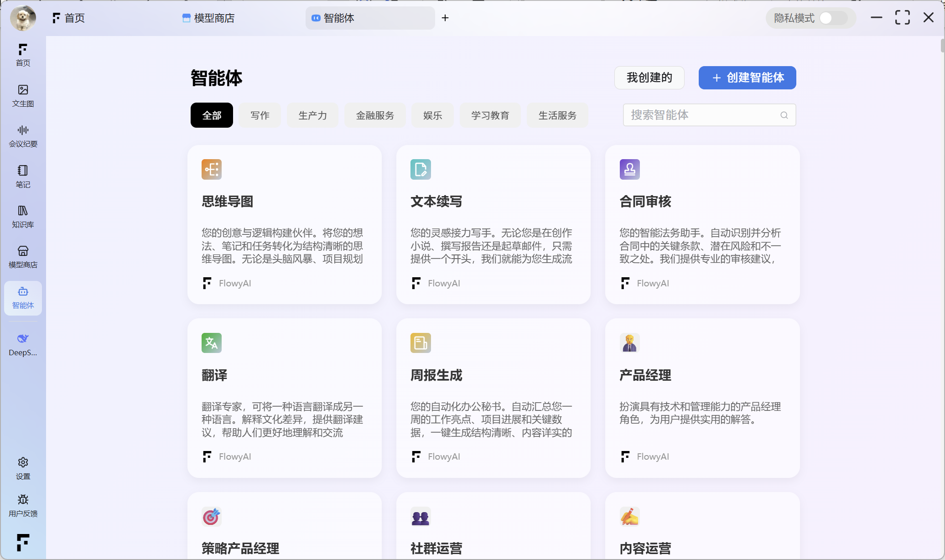Click 创建智能体 button
This screenshot has width=945, height=560.
click(x=747, y=78)
